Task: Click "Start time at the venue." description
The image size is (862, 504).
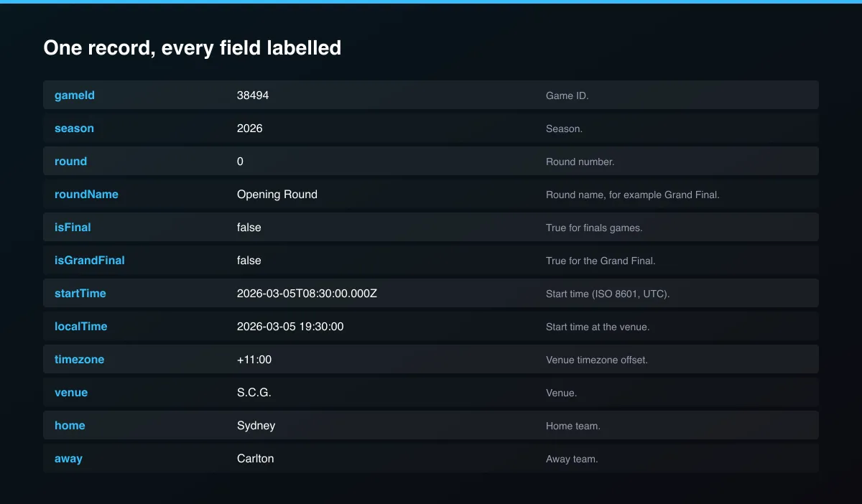Action: pos(598,327)
